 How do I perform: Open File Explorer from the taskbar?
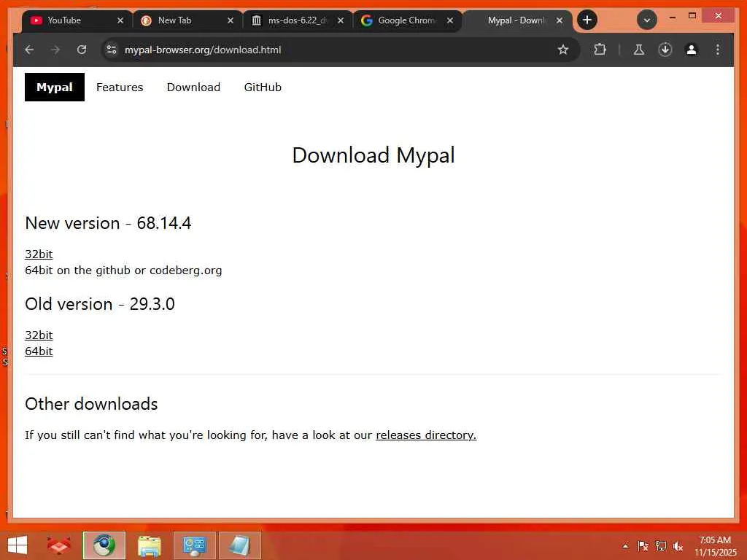point(149,545)
